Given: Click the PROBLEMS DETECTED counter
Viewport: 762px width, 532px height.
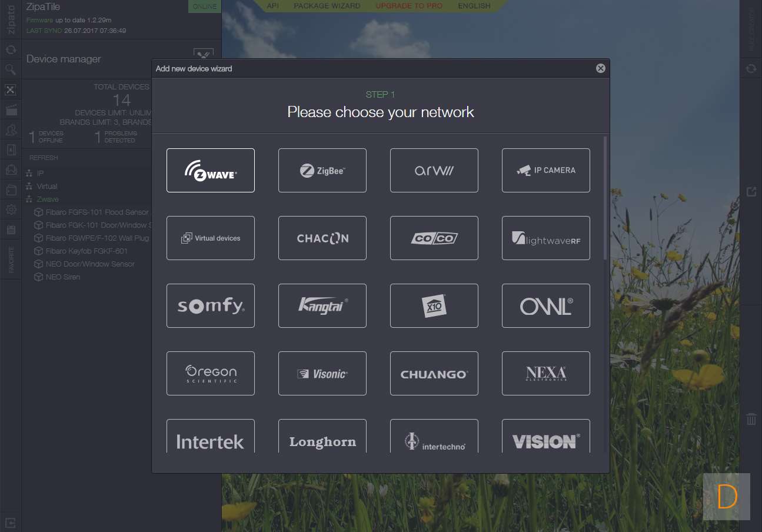Looking at the screenshot, I should 117,137.
